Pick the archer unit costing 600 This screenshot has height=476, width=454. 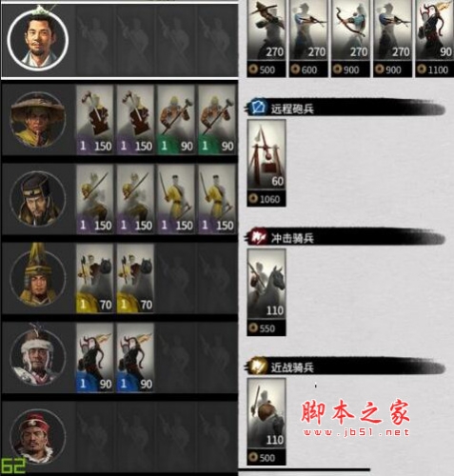308,38
